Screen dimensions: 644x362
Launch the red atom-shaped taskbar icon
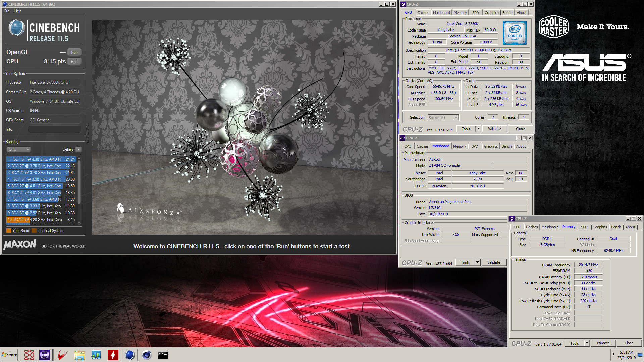(29, 355)
